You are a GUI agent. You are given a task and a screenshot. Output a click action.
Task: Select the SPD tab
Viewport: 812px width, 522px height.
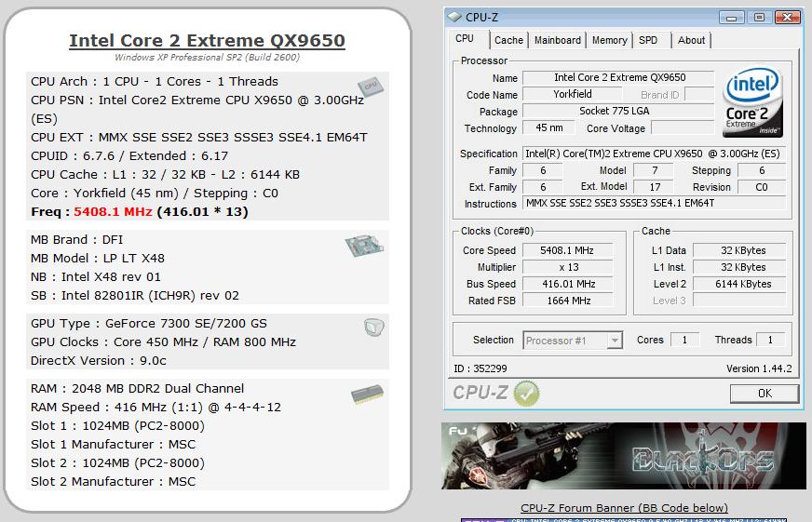coord(648,40)
